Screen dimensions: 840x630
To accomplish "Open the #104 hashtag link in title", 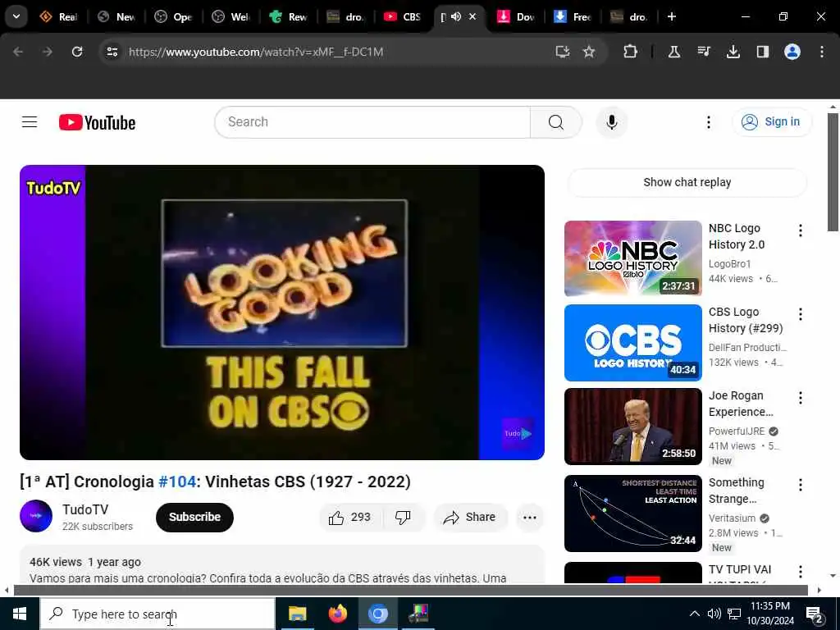I will pyautogui.click(x=177, y=482).
